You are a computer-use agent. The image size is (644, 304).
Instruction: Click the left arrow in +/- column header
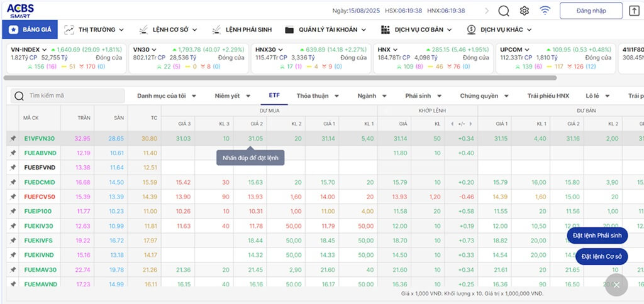[x=452, y=124]
